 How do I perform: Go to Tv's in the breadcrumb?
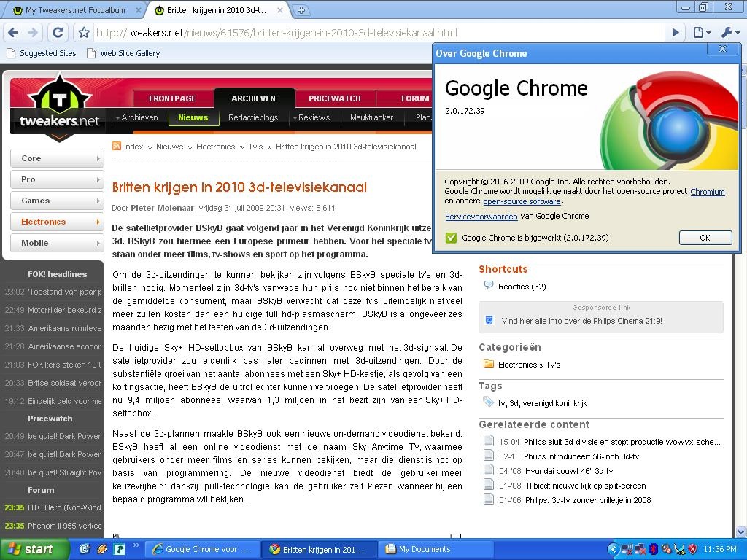click(x=255, y=147)
